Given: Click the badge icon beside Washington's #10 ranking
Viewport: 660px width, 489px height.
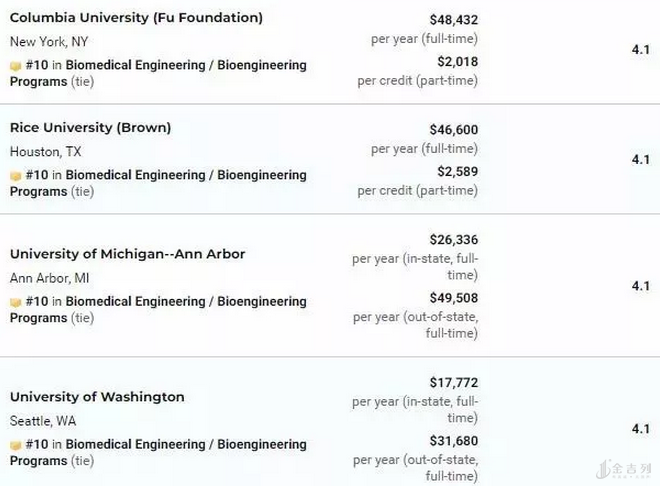Looking at the screenshot, I should pos(16,445).
